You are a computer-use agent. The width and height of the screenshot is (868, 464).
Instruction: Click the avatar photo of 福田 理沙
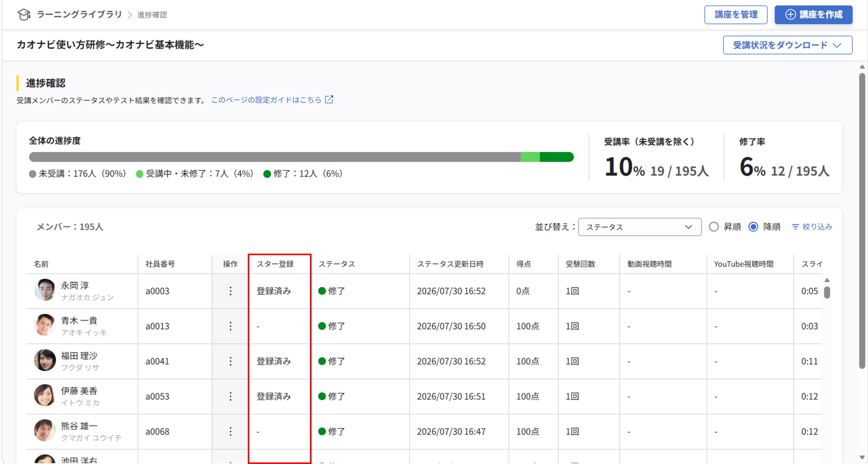point(45,360)
